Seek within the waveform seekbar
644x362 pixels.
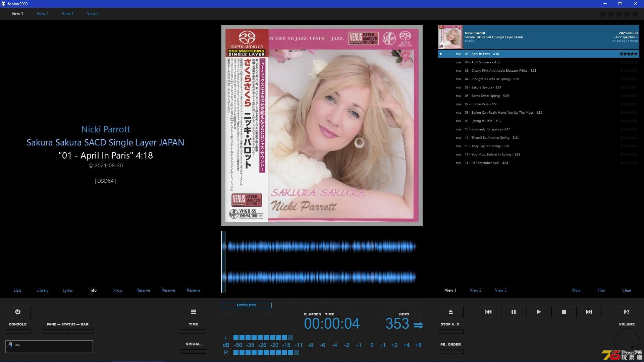[x=322, y=262]
